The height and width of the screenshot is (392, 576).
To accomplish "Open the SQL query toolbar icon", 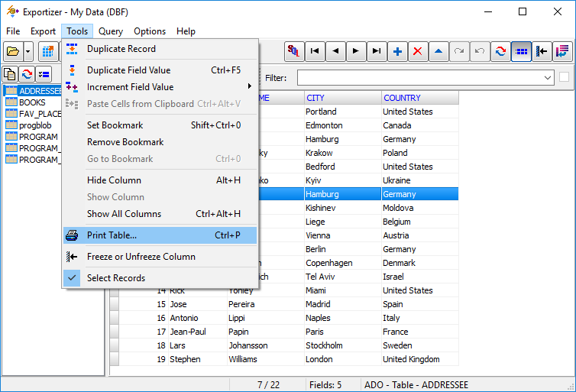I will pyautogui.click(x=294, y=51).
